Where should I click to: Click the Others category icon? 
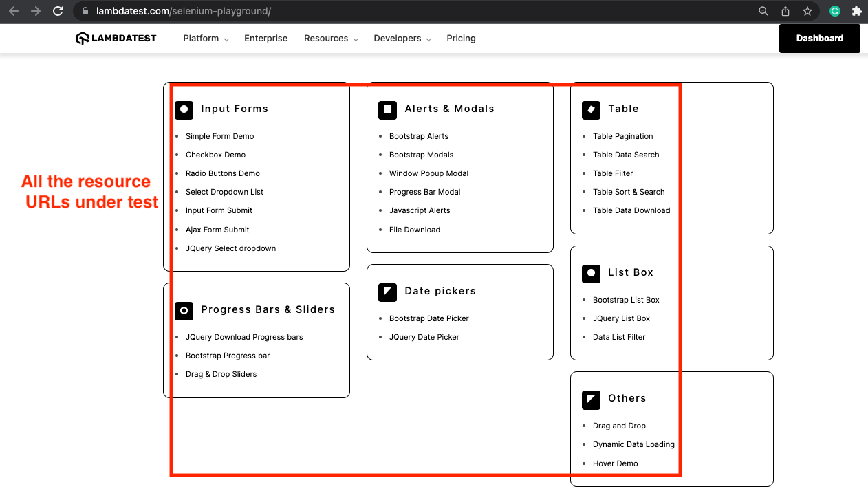pyautogui.click(x=591, y=399)
